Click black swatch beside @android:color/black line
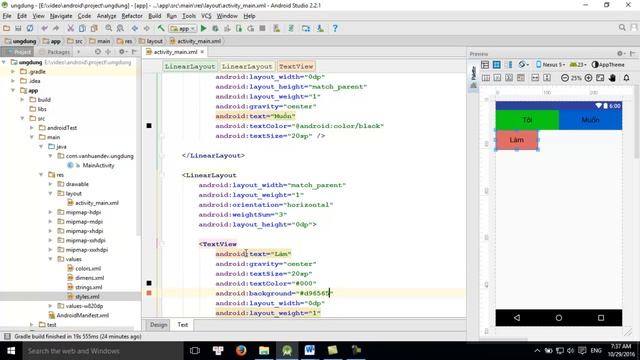640x360 pixels. click(149, 126)
